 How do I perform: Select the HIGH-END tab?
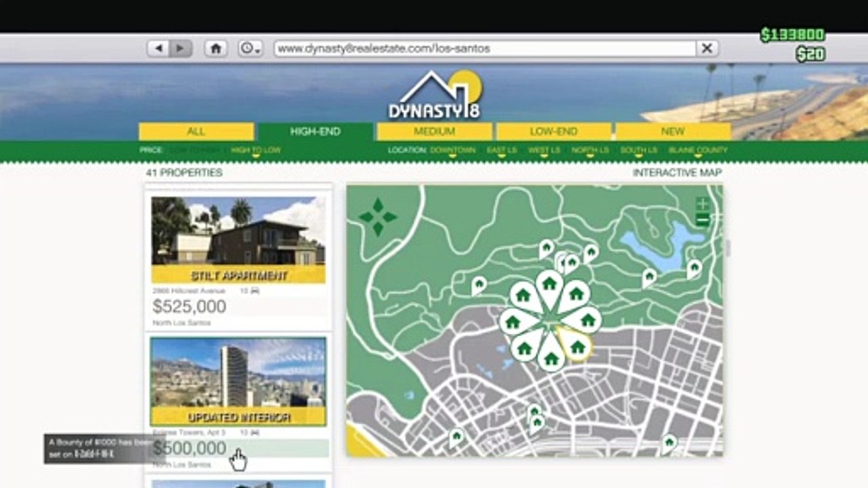coord(315,131)
